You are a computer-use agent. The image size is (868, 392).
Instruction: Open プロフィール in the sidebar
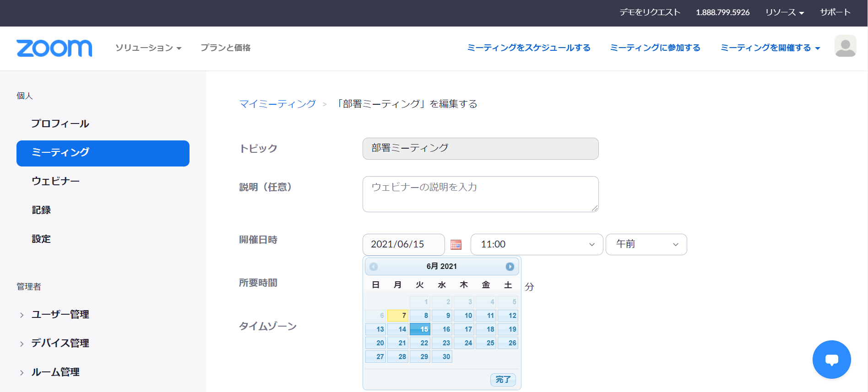(60, 124)
